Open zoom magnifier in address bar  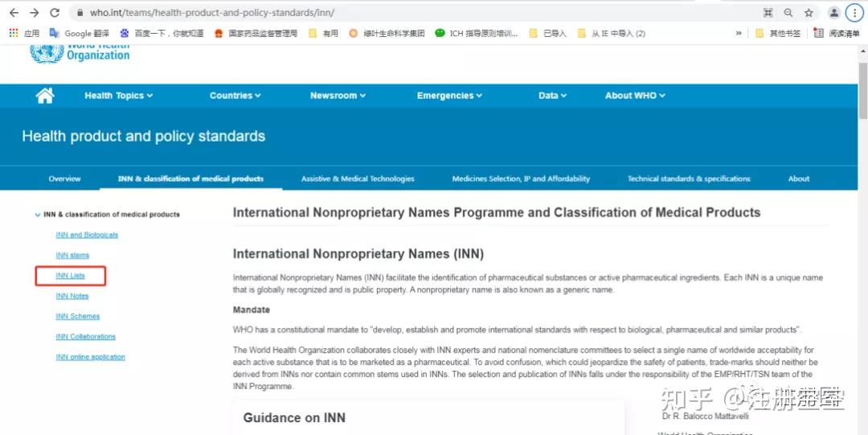788,13
